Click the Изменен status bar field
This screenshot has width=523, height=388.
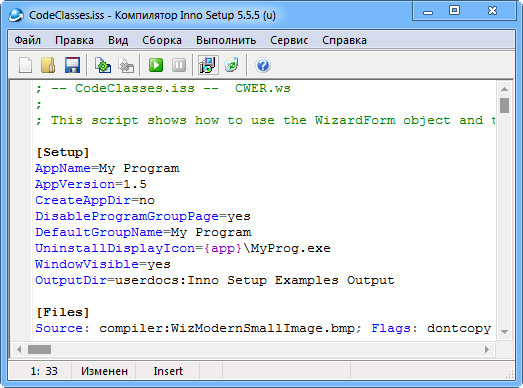pos(104,371)
